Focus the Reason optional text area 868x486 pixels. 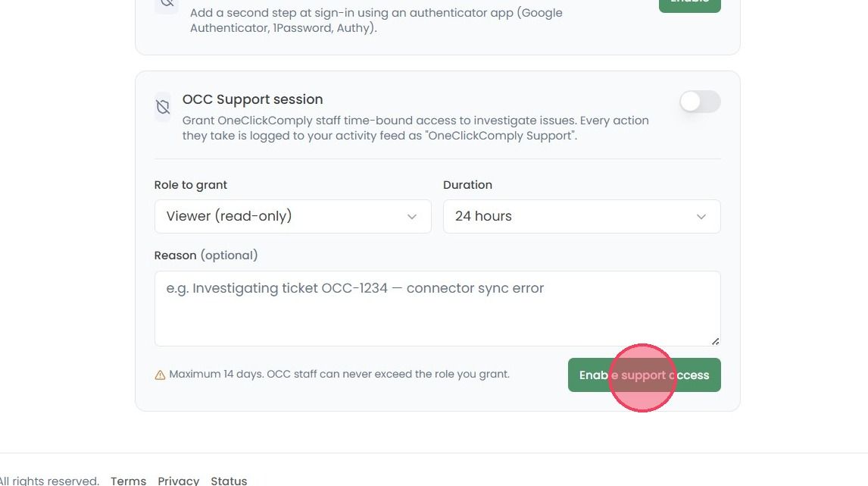click(x=437, y=309)
